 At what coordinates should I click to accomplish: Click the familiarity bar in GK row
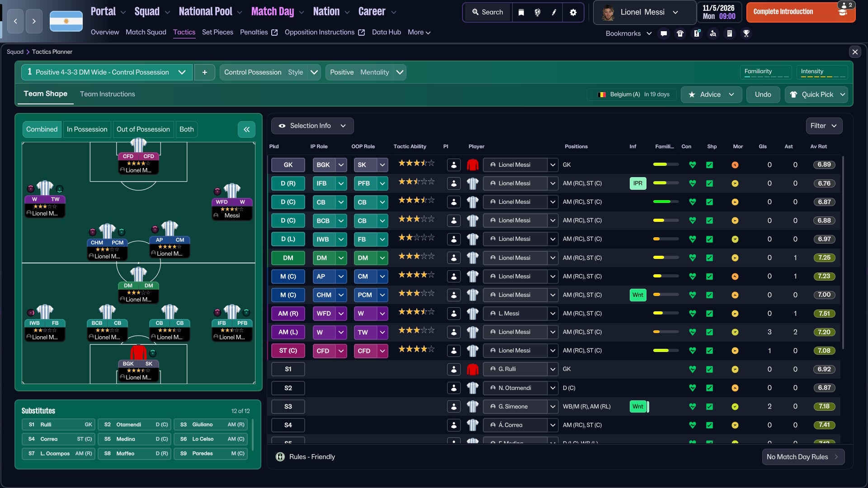pyautogui.click(x=665, y=165)
